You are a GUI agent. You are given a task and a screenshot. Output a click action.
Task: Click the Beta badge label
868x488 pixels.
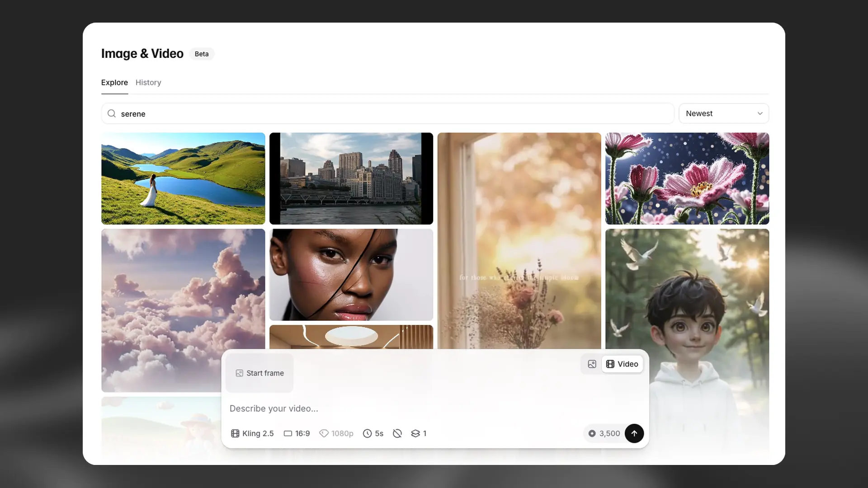(202, 54)
